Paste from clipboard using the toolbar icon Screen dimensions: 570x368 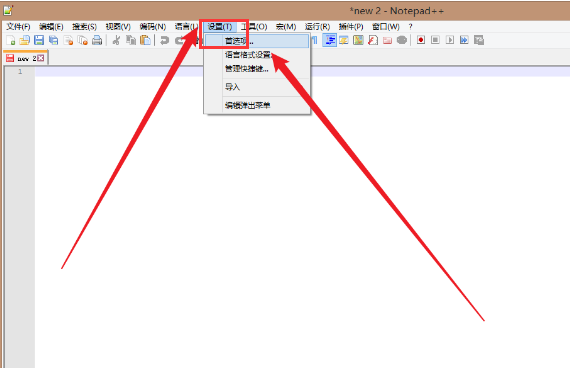pos(145,40)
